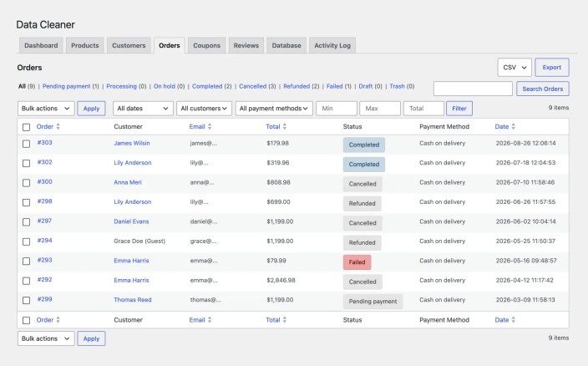The height and width of the screenshot is (366, 588).
Task: Open the All customers dropdown
Action: point(204,109)
